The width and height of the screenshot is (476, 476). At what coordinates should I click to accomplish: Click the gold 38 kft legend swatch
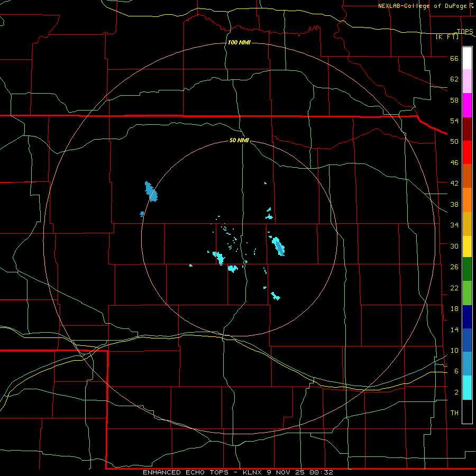(x=467, y=224)
